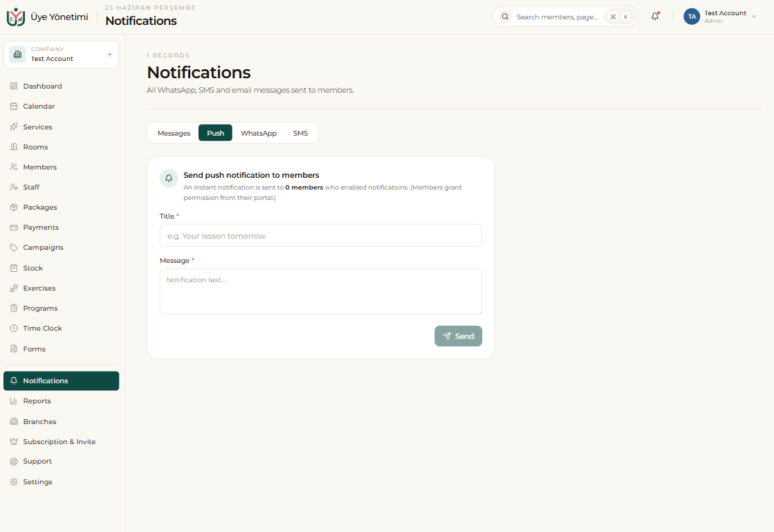Click the Staff sidebar icon
The width and height of the screenshot is (774, 532).
click(14, 187)
